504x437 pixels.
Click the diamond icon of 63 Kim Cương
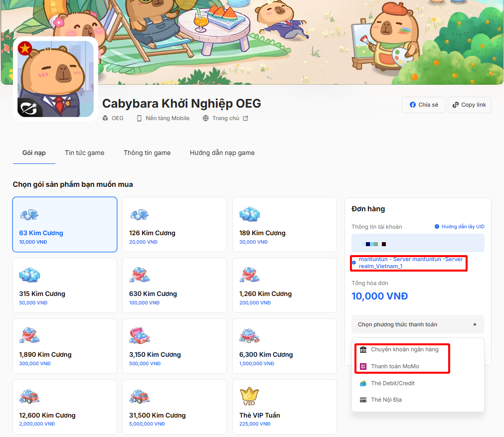coord(29,214)
